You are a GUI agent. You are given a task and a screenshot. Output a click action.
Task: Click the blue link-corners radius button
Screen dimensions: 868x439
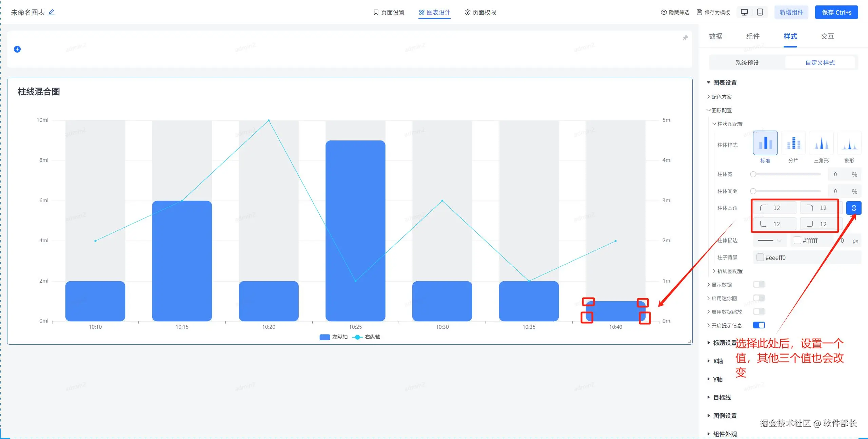click(x=853, y=208)
